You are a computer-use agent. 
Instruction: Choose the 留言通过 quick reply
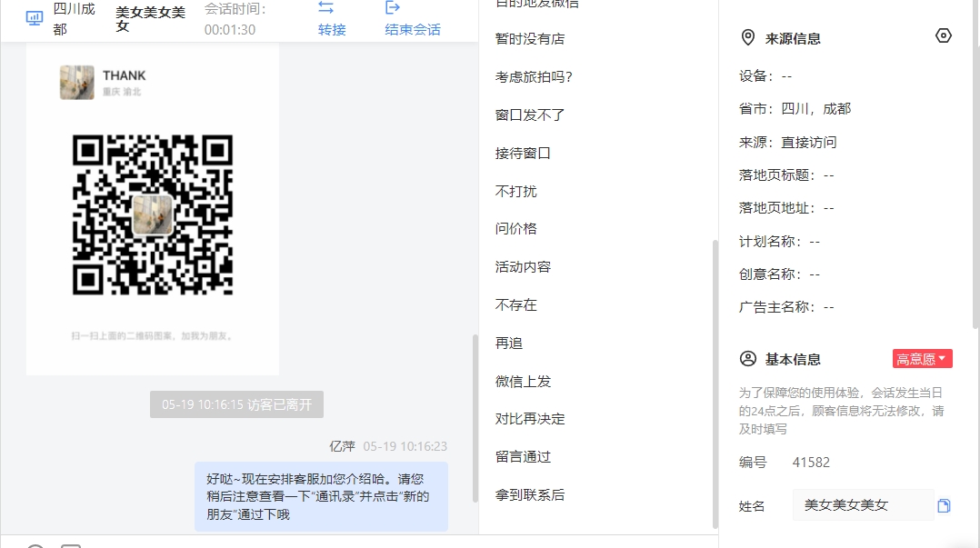click(x=523, y=457)
